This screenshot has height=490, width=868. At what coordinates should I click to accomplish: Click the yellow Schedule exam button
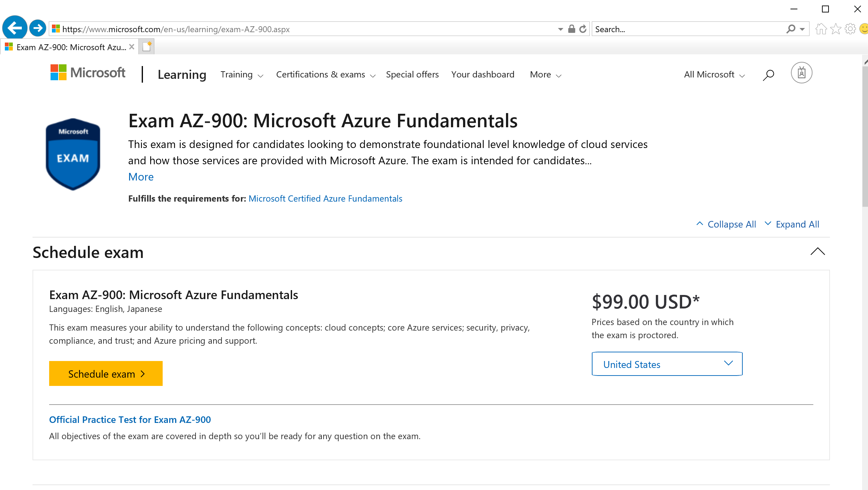[x=106, y=373]
